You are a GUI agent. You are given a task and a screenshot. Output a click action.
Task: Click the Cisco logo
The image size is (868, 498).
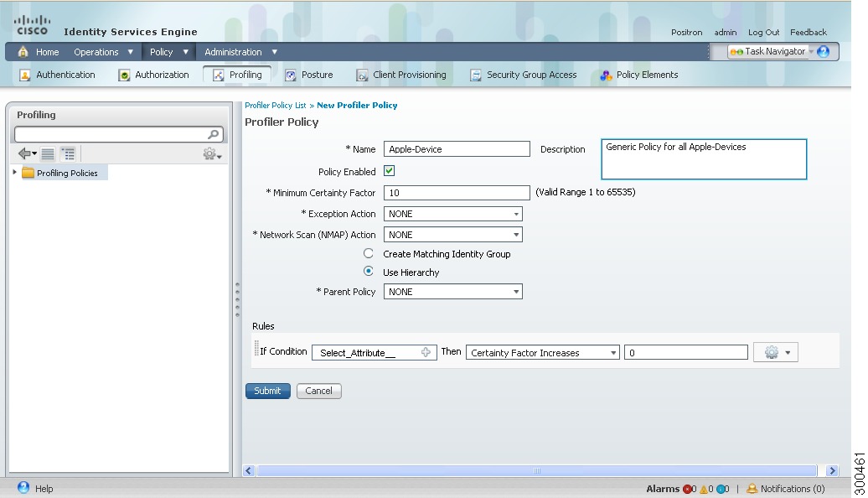pyautogui.click(x=32, y=25)
